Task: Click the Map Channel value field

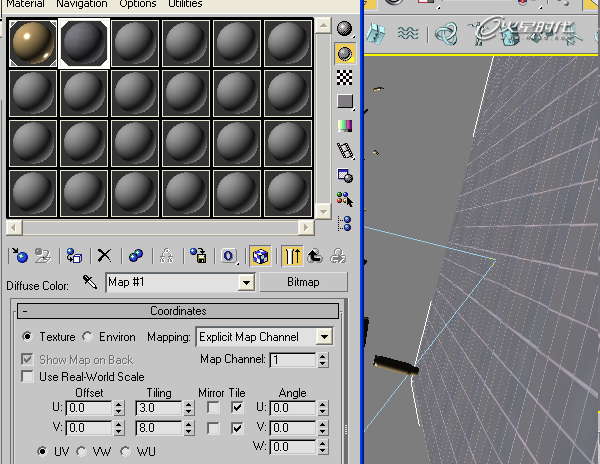Action: [293, 360]
